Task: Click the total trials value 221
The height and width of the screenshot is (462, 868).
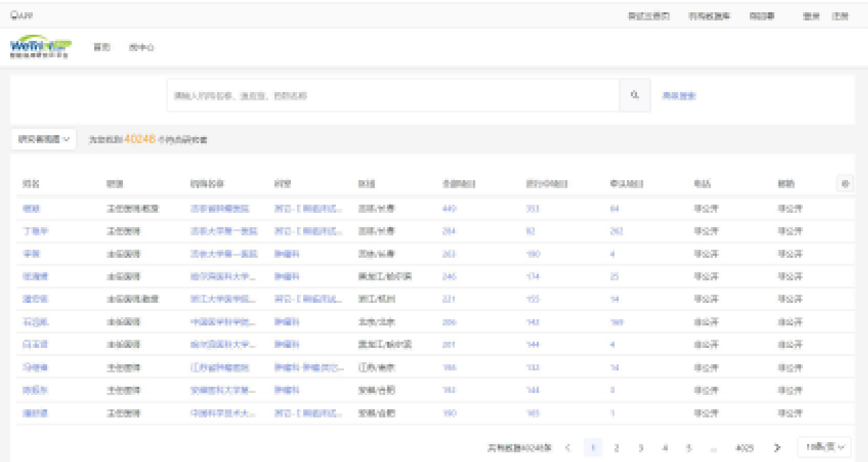Action: coord(449,299)
